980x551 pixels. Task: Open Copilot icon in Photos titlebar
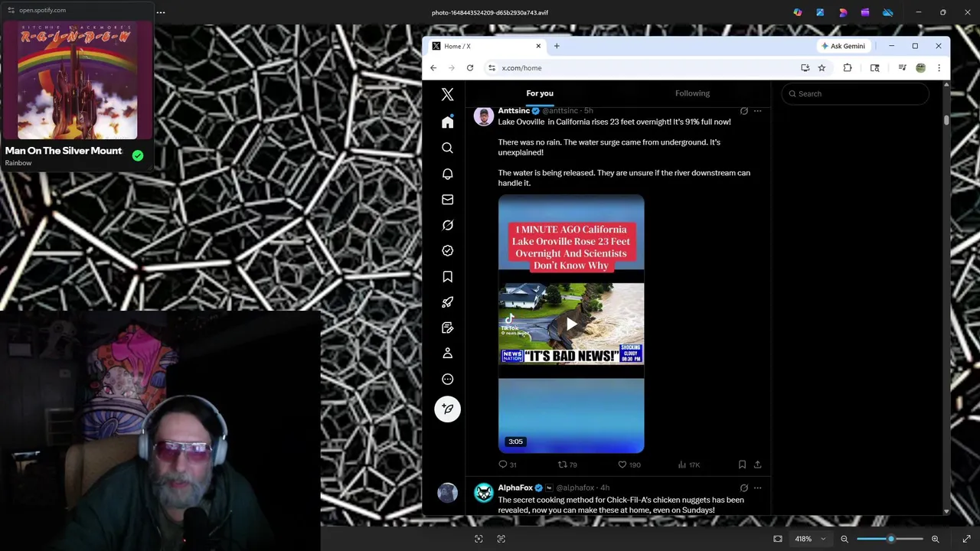pos(798,12)
